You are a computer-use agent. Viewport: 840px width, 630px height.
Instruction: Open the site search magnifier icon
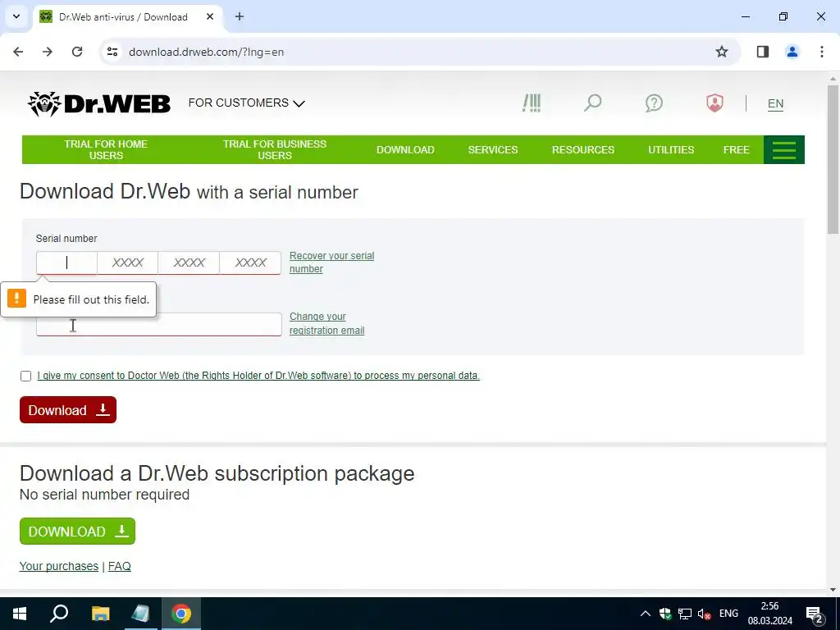[592, 103]
